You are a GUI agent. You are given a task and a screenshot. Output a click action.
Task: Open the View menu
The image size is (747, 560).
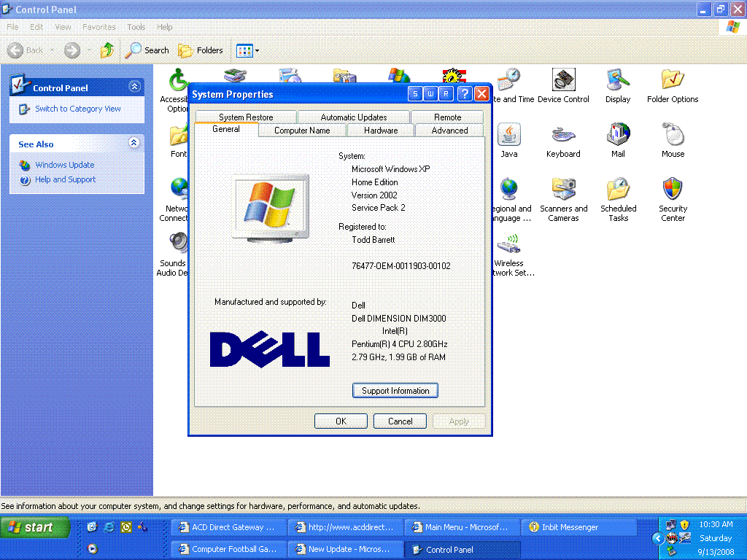click(63, 27)
